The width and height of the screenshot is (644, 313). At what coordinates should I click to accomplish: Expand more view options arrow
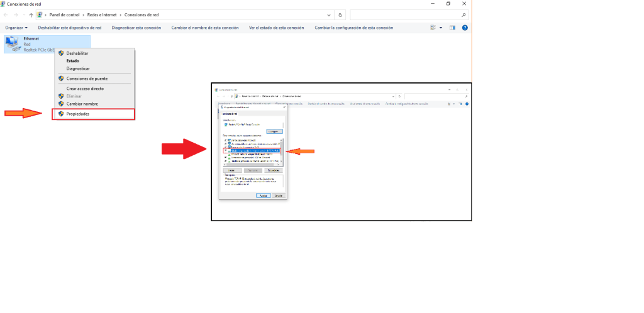pyautogui.click(x=441, y=28)
